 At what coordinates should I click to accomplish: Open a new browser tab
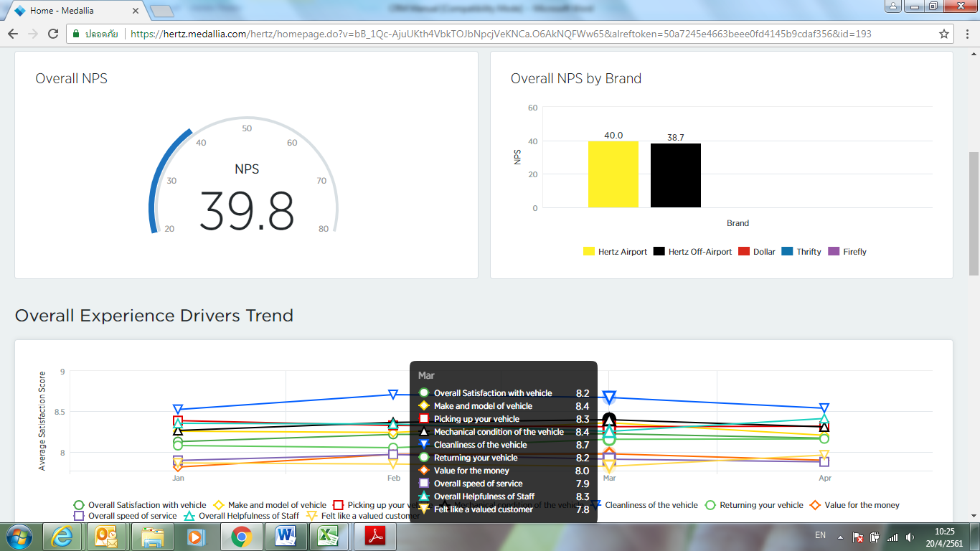163,11
